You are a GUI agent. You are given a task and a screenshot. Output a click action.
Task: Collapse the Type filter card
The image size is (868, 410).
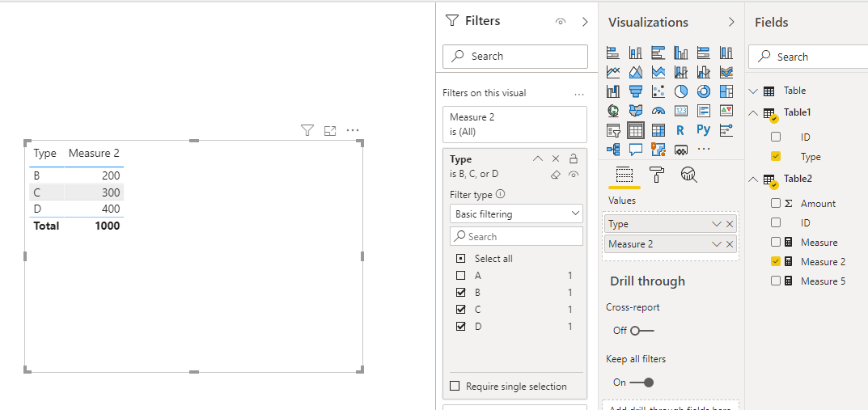(x=537, y=159)
